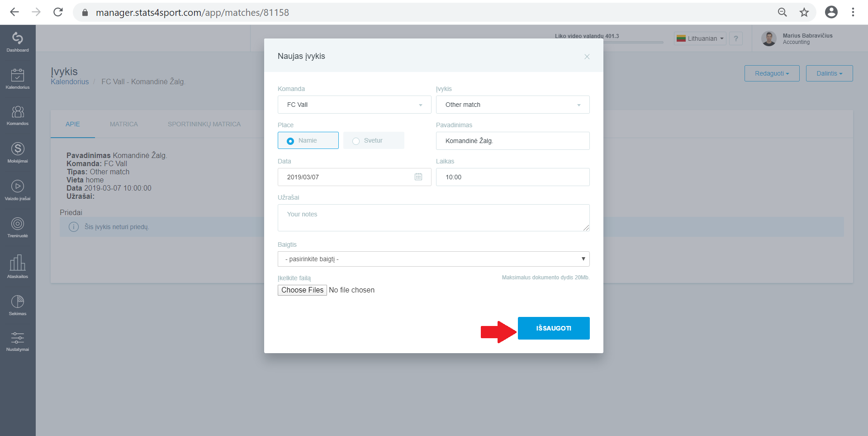The image size is (868, 436).
Task: Bookmark this page with star icon
Action: tap(804, 12)
